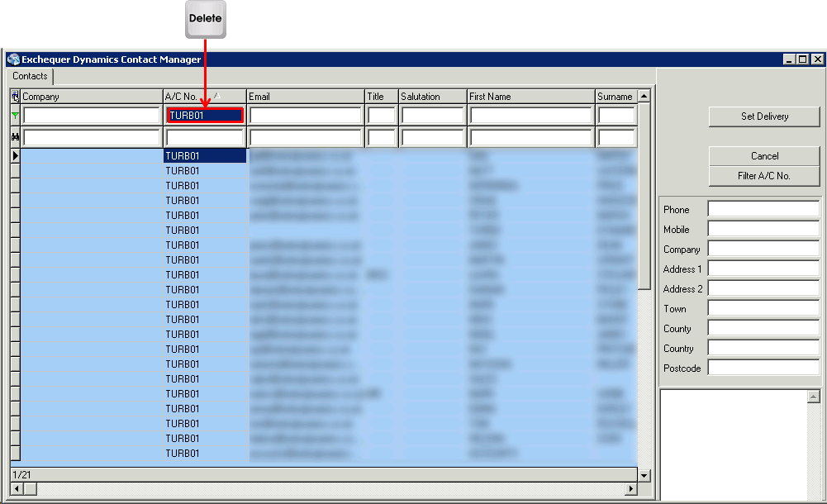The width and height of the screenshot is (827, 504).
Task: Click into the County input field
Action: coord(763,328)
